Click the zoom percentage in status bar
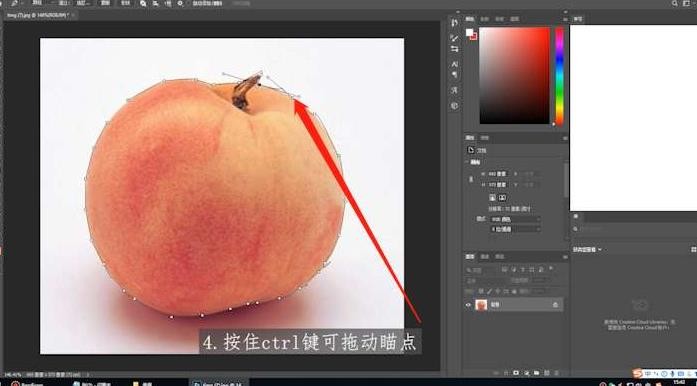 (x=12, y=375)
